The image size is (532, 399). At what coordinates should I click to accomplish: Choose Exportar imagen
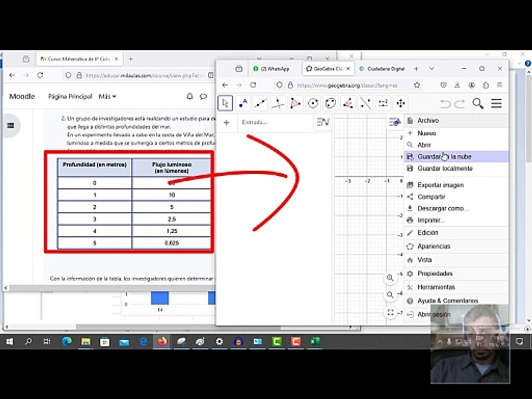tap(456, 185)
